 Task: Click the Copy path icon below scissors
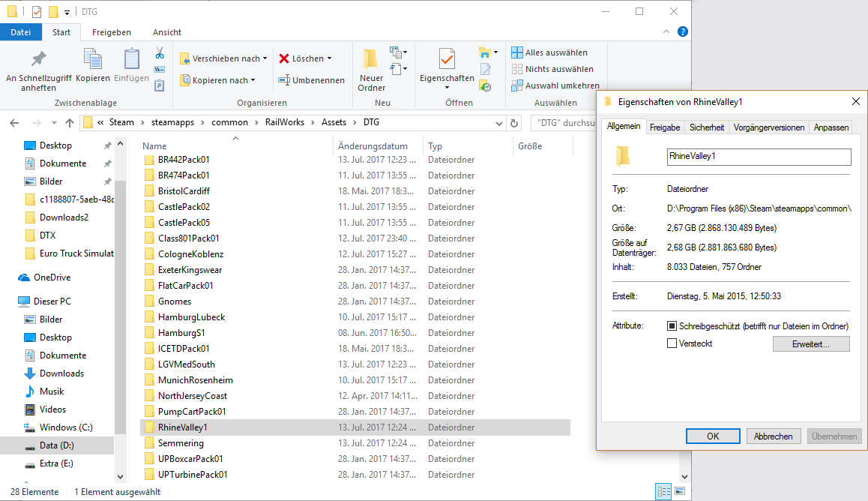pos(160,69)
